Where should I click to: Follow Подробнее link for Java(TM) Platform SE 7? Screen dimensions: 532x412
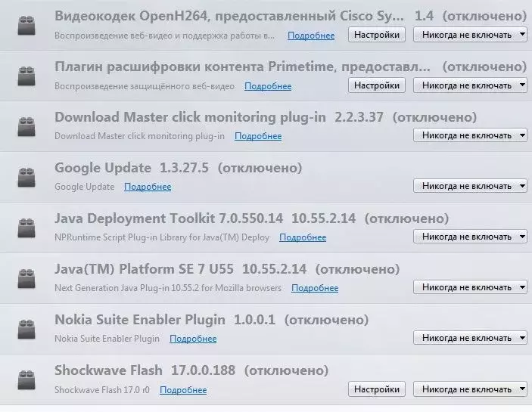[x=315, y=288]
